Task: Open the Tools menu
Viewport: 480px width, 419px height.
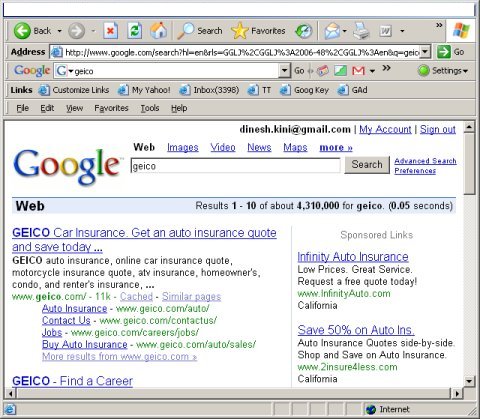Action: click(150, 108)
